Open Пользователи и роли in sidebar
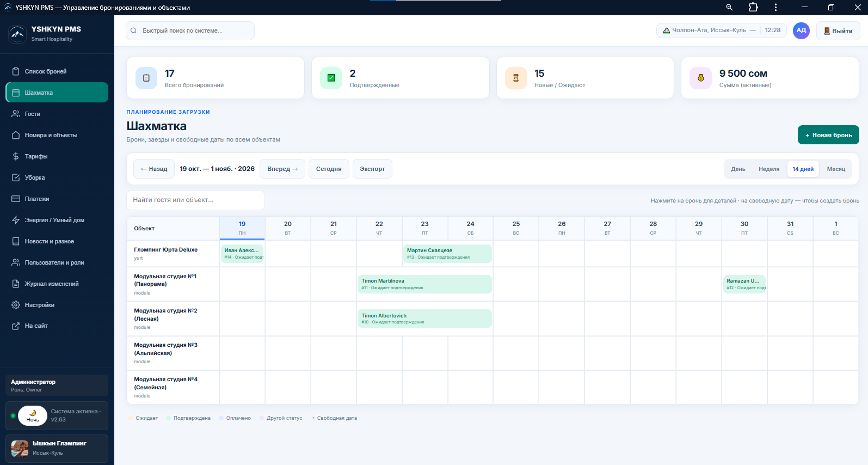The image size is (868, 465). (57, 262)
